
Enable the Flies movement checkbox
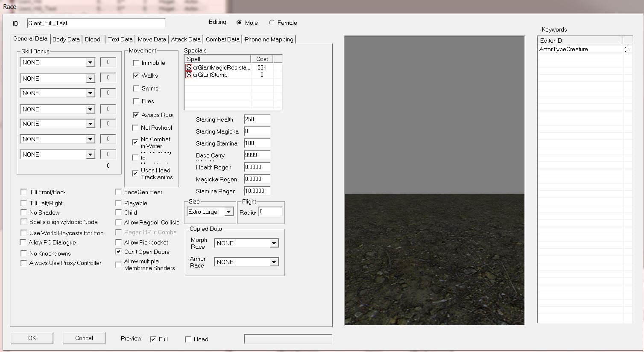coord(136,101)
